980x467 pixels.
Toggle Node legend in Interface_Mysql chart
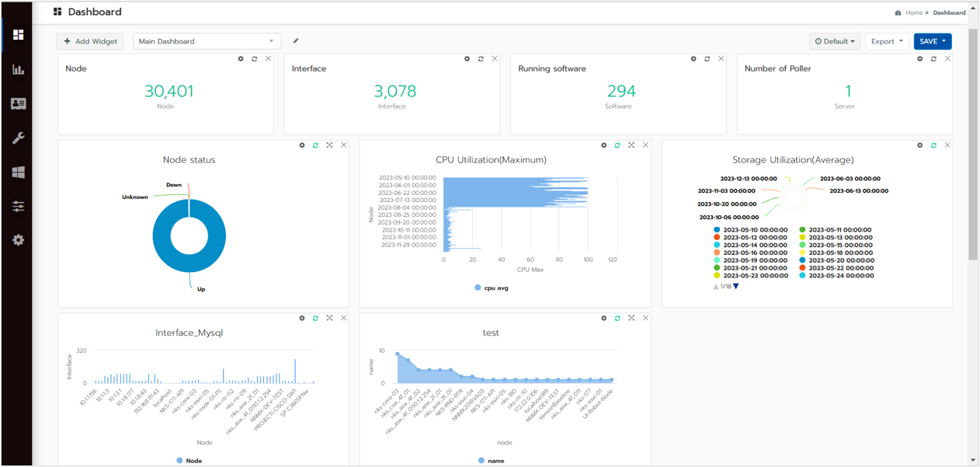click(189, 461)
